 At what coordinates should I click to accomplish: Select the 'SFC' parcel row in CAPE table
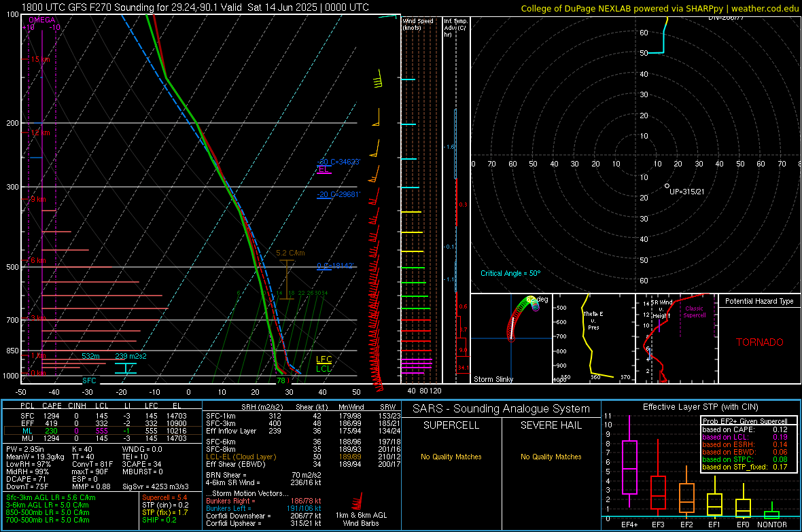102,416
